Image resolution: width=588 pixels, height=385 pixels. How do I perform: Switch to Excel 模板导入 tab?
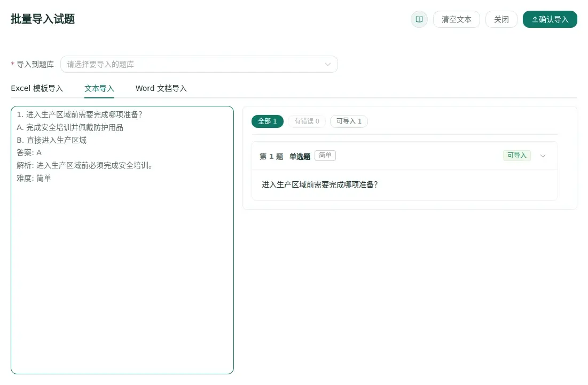pos(37,88)
